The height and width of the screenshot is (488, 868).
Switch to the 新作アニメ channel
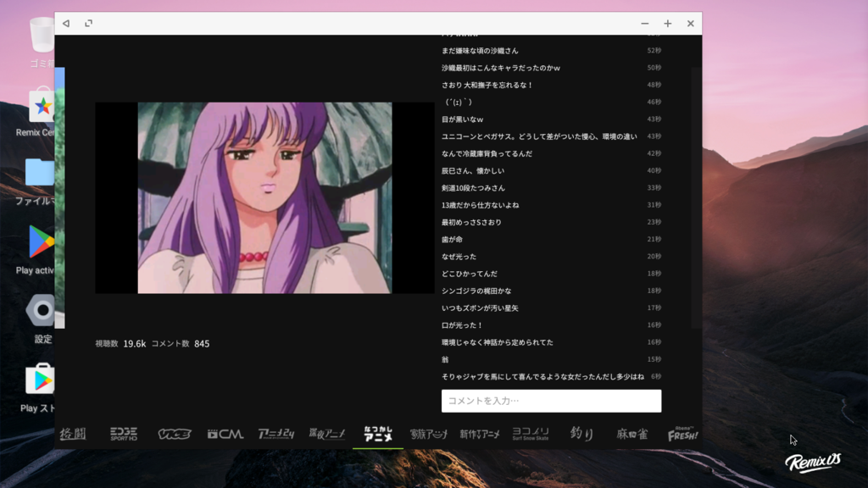tap(480, 435)
